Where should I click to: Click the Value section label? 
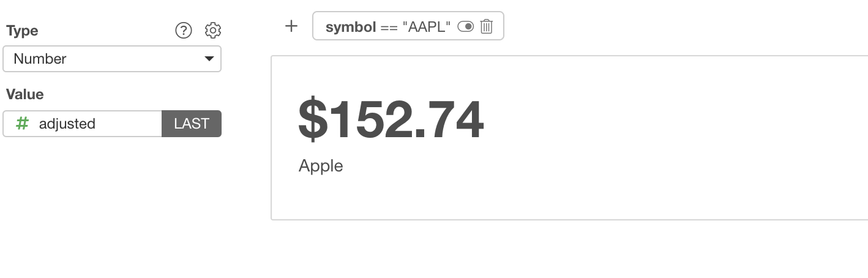click(24, 94)
